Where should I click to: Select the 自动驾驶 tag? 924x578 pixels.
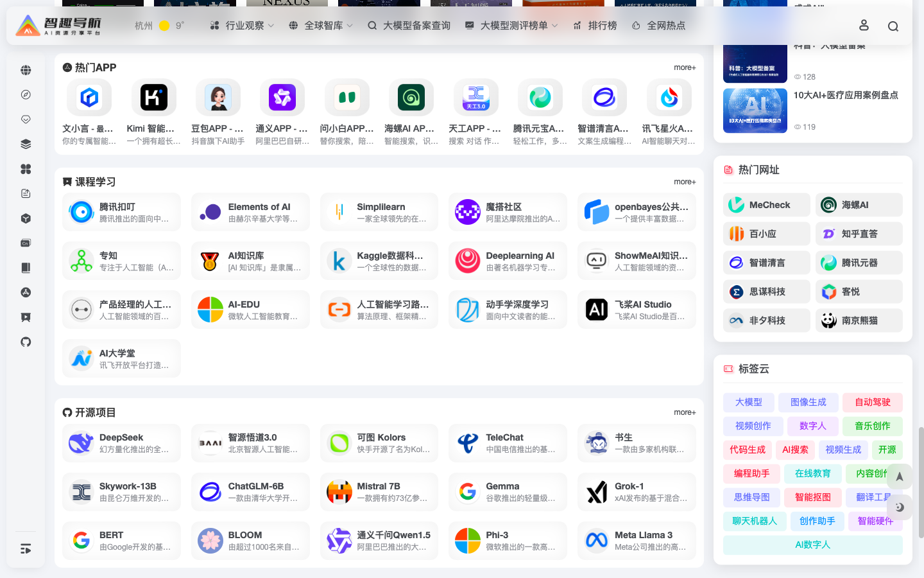[x=873, y=402]
